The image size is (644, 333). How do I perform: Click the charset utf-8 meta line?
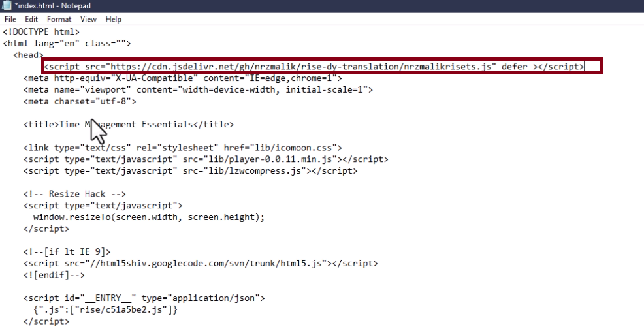[79, 102]
